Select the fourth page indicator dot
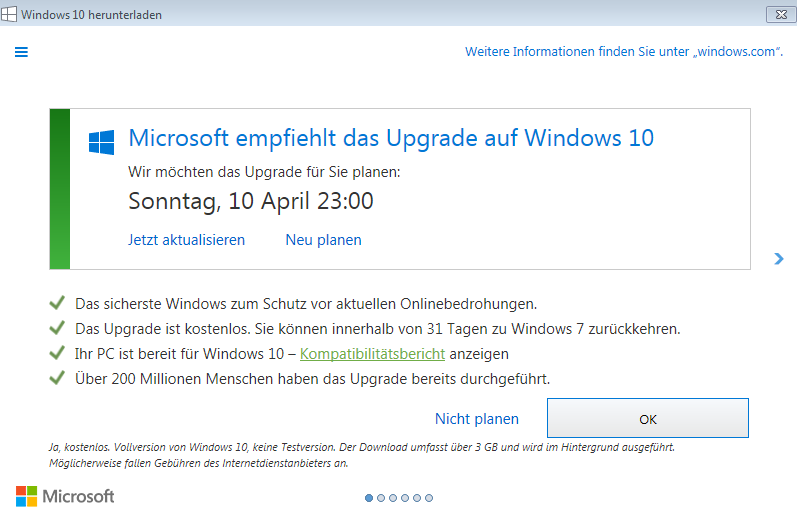Screen dimensions: 797x516 405,498
